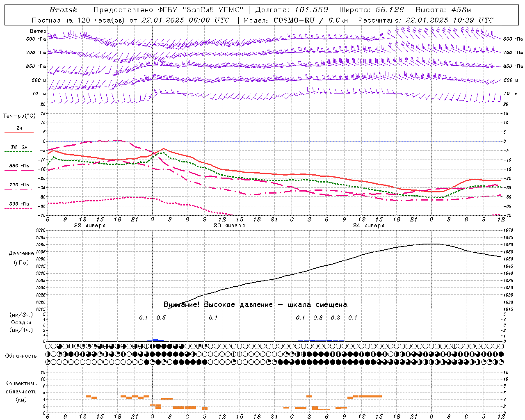Select the Долгота: 101.559 header field
This screenshot has width=525, height=420.
click(292, 10)
